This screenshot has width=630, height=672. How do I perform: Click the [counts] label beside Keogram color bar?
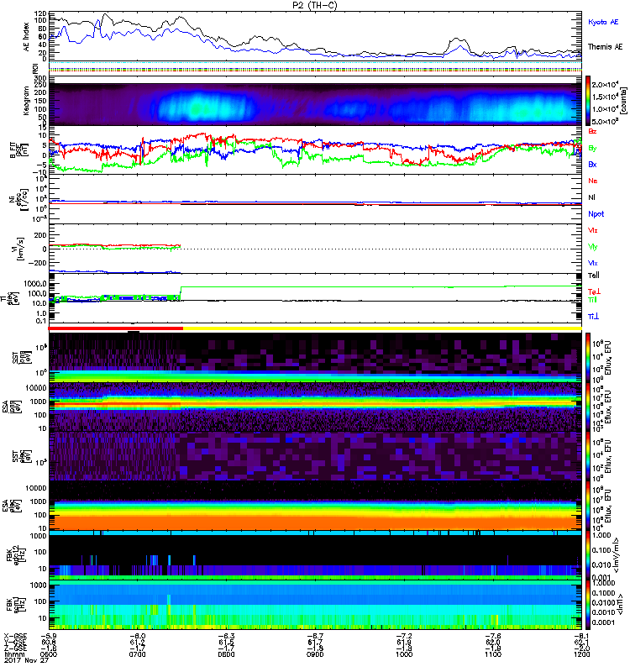(x=623, y=101)
